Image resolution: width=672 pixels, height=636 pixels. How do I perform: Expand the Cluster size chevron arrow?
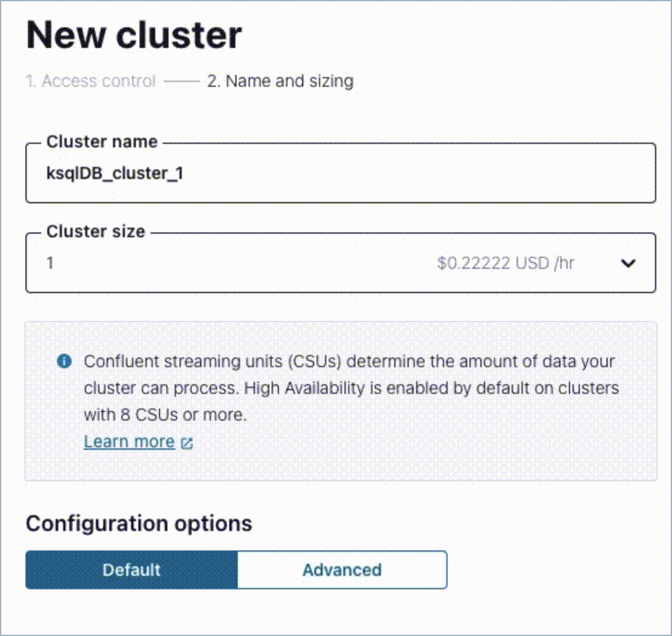(628, 263)
